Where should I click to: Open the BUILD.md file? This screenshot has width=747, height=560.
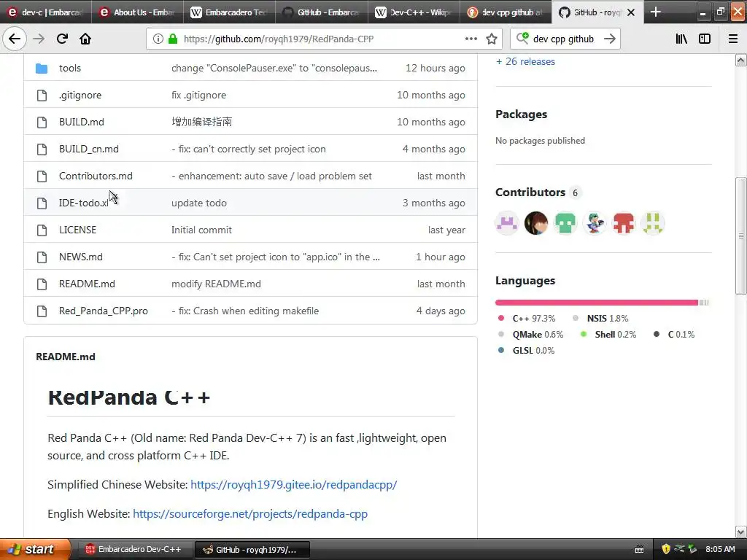coord(82,122)
